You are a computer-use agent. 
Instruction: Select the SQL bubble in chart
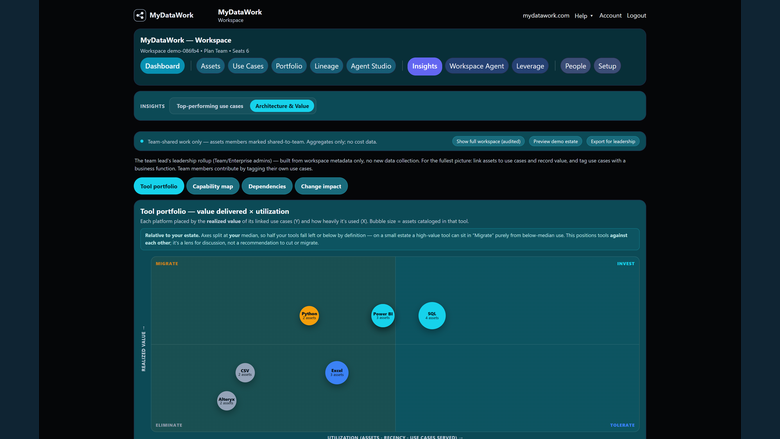[432, 316]
